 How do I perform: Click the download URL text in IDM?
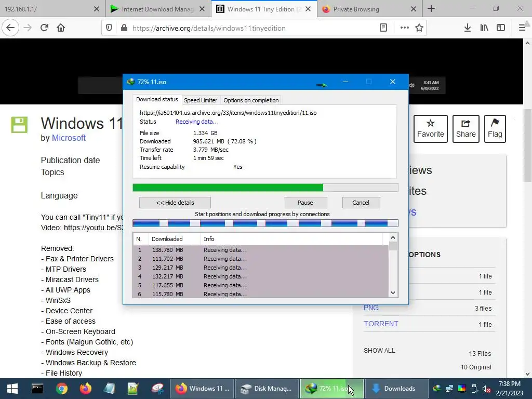(x=228, y=113)
